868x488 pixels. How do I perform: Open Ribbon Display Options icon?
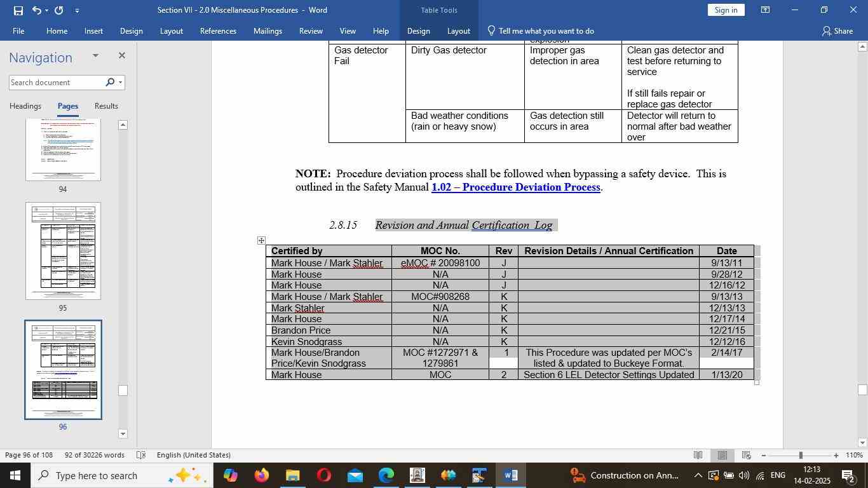(x=766, y=10)
